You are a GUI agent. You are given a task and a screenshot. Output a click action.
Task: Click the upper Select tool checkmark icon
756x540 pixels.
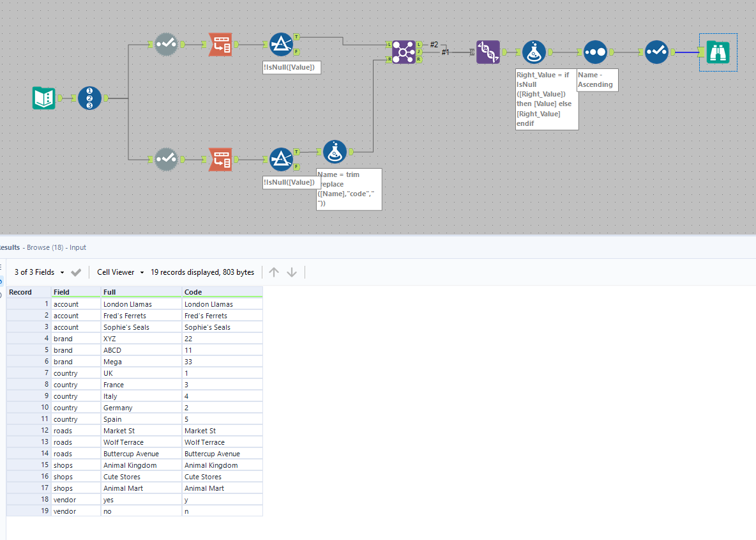tap(167, 44)
